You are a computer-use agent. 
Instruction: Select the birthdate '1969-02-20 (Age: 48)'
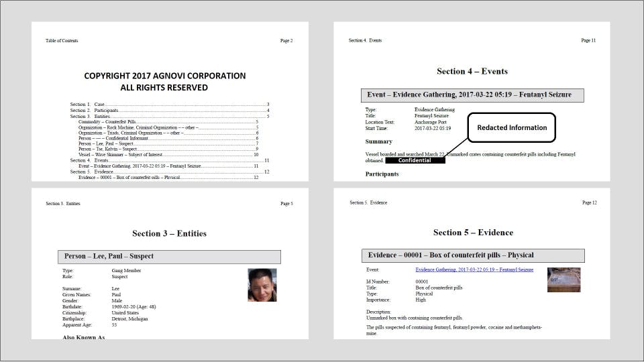(133, 306)
